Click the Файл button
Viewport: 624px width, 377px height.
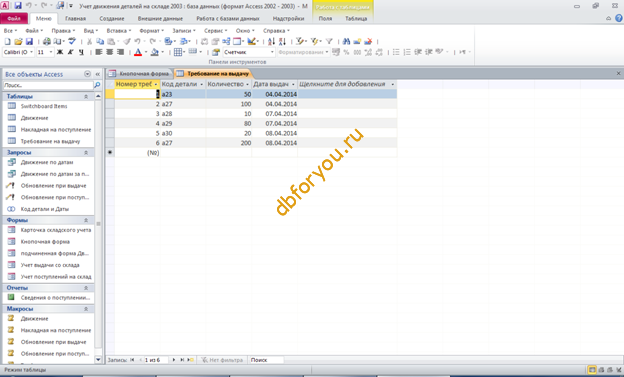click(14, 18)
